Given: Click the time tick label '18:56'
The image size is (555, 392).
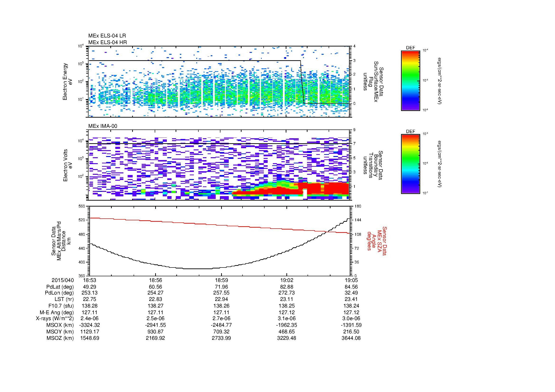Looking at the screenshot, I should pos(155,280).
